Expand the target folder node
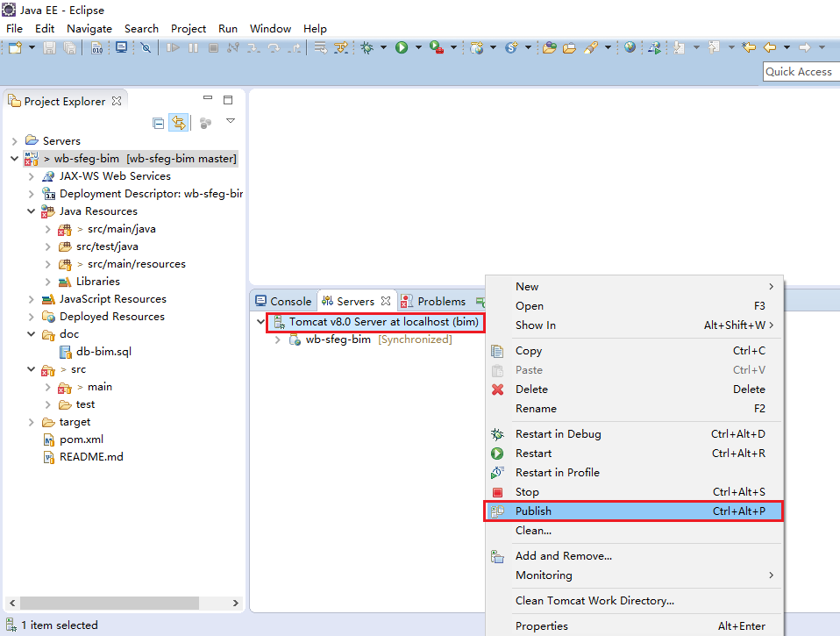 click(x=31, y=422)
